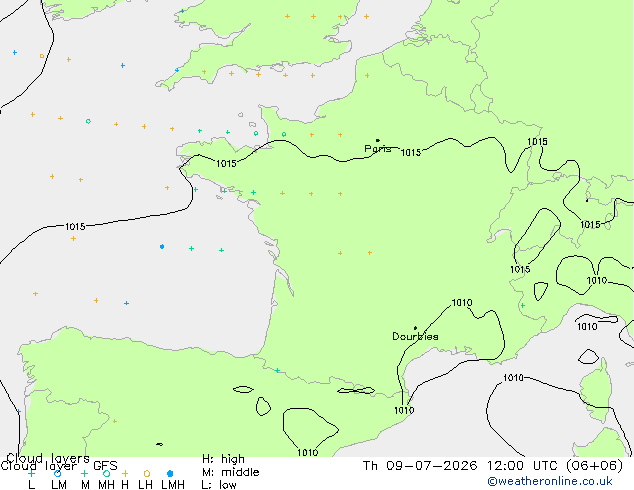Click the 1015 isobar label right of Paris

coord(411,152)
